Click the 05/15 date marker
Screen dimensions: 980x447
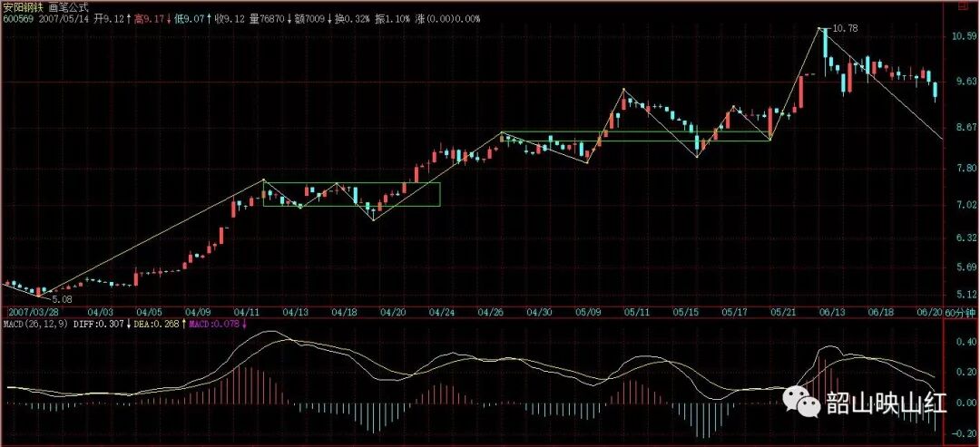[685, 312]
